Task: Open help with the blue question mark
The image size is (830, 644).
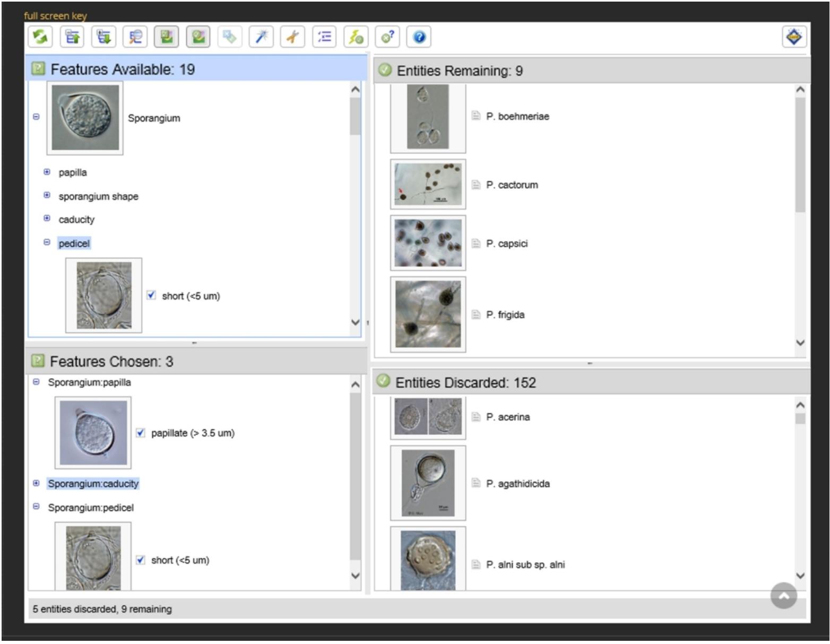Action: point(419,37)
